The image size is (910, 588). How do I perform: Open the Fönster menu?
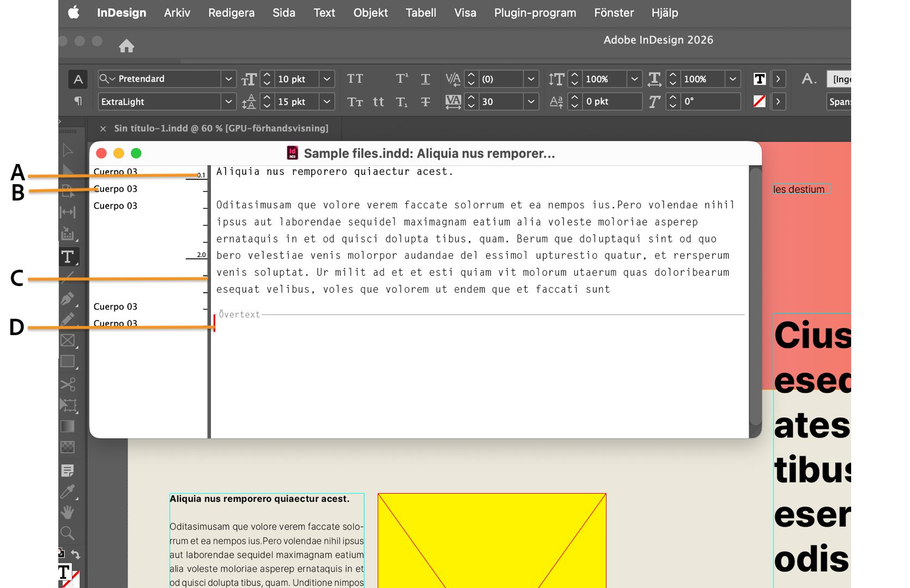[614, 13]
